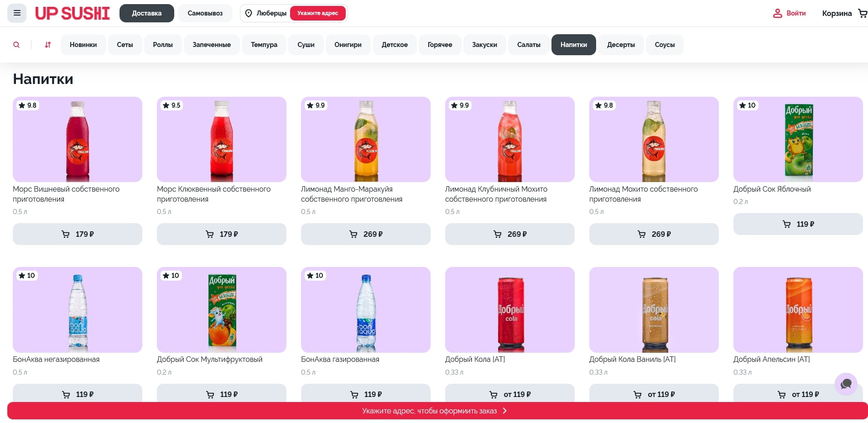Switch to Самовывоз pickup mode

[205, 13]
